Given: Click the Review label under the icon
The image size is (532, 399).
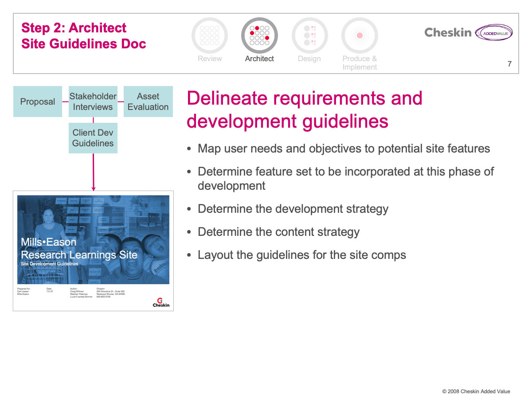Looking at the screenshot, I should [210, 59].
